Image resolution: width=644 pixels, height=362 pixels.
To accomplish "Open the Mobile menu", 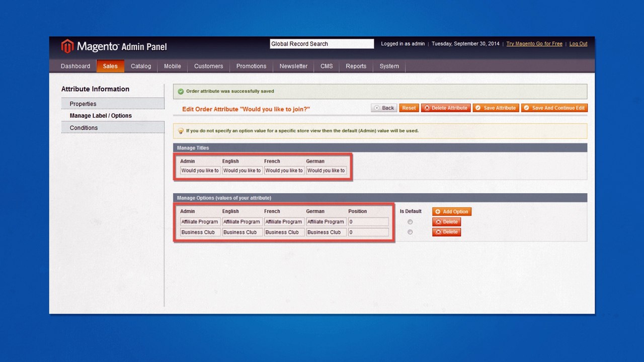I will tap(173, 66).
